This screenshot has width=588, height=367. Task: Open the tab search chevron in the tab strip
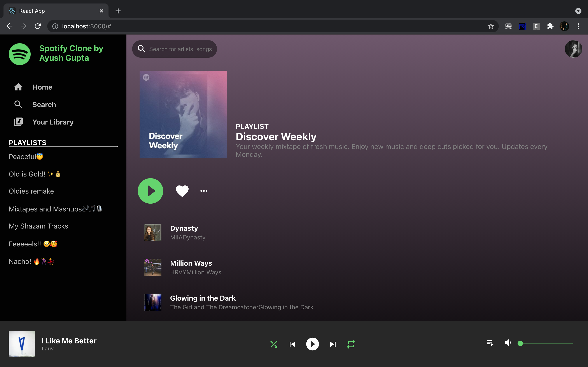(579, 11)
